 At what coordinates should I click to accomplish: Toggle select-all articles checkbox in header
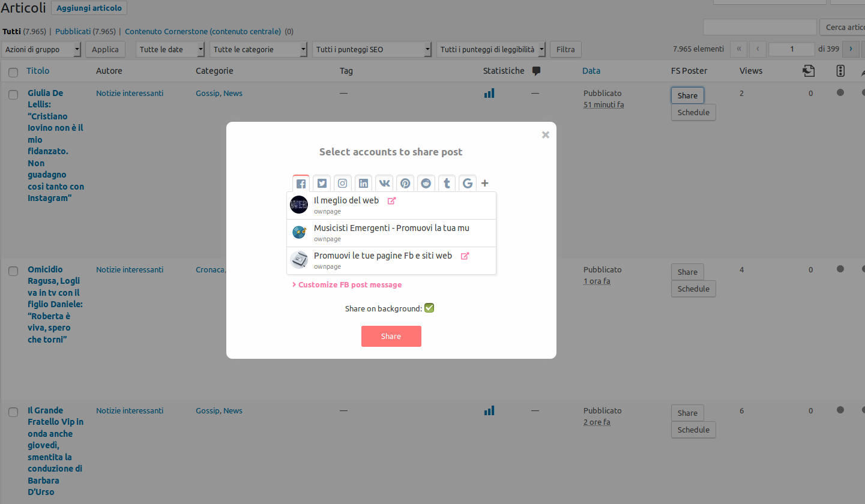(x=13, y=72)
